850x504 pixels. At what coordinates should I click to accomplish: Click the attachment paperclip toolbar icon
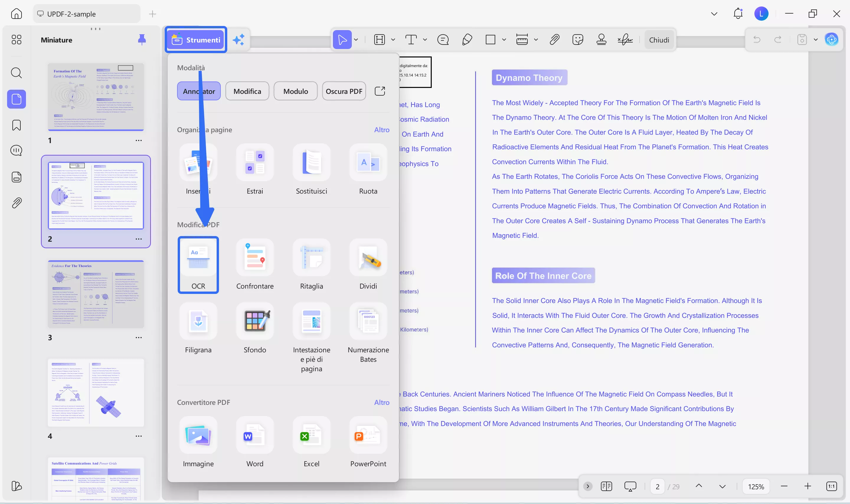click(554, 40)
